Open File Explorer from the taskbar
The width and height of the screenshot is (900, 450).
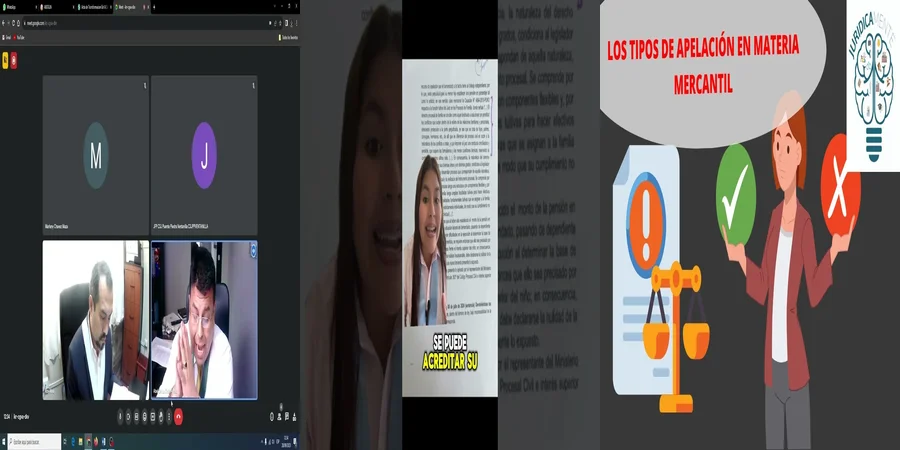coord(80,441)
